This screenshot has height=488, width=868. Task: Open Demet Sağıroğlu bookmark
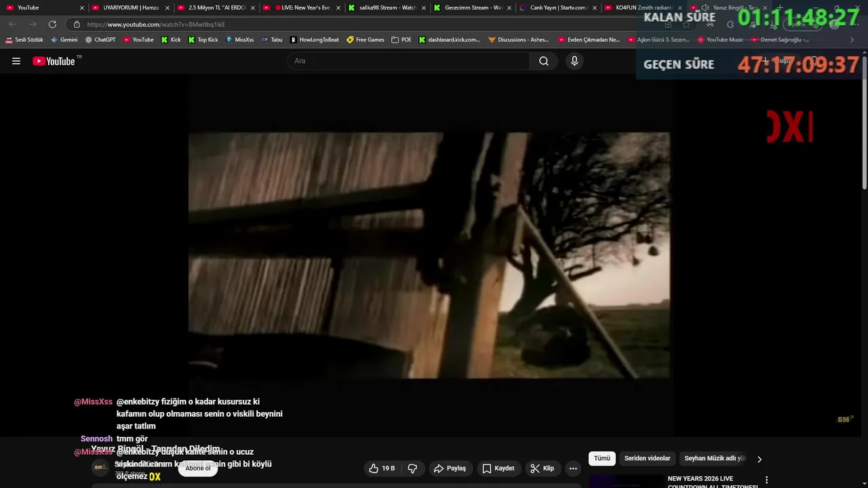coord(780,40)
